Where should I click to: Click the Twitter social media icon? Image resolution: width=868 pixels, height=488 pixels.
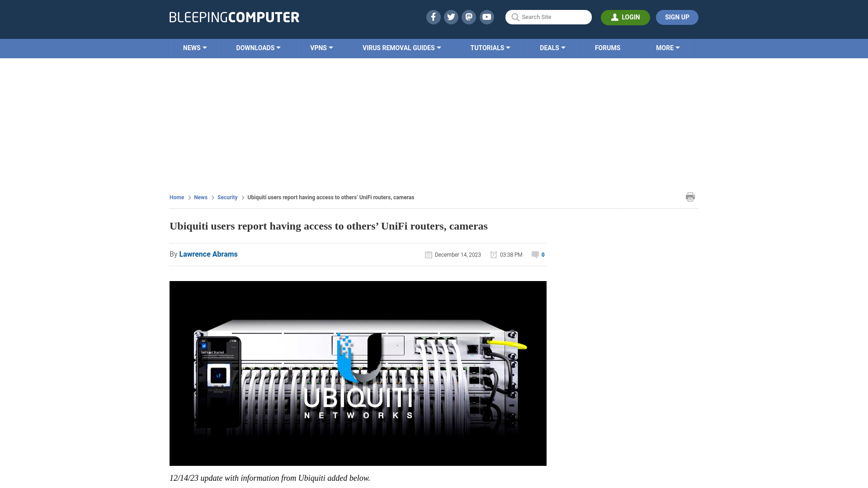pyautogui.click(x=451, y=17)
